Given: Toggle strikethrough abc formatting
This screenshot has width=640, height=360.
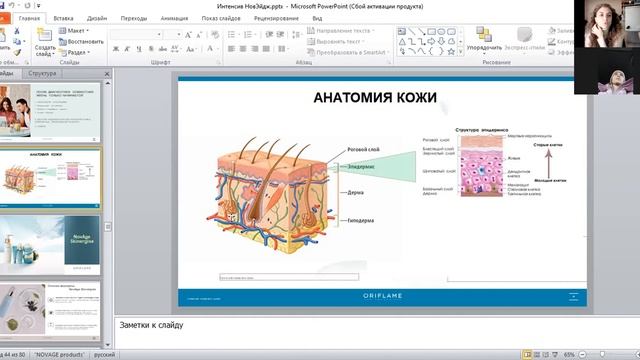Looking at the screenshot, I should [x=163, y=49].
